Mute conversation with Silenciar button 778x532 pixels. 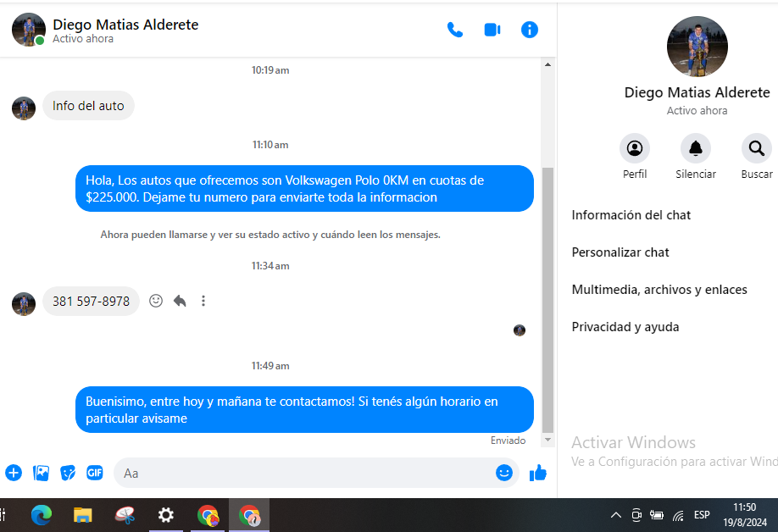tap(696, 149)
